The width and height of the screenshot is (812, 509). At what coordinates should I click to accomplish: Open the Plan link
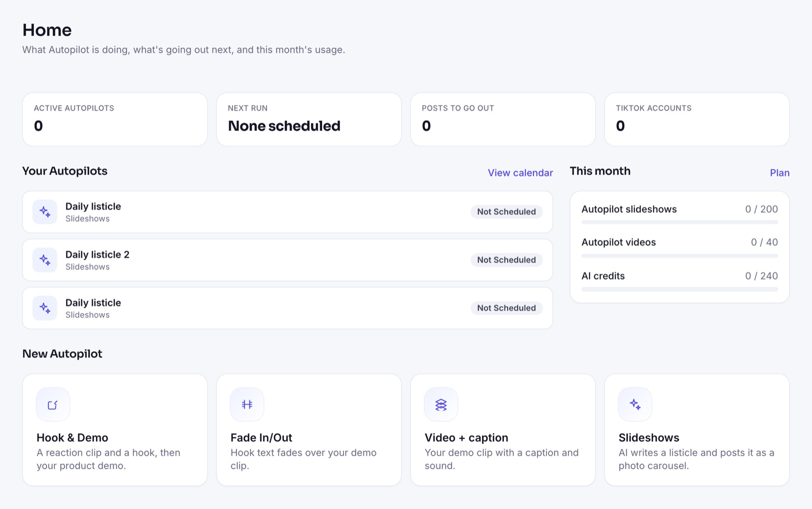click(780, 173)
